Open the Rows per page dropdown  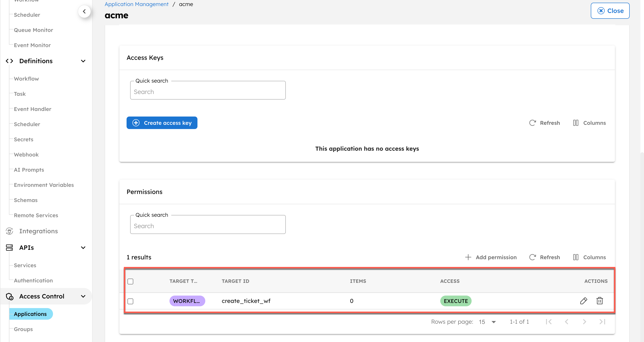pos(487,322)
